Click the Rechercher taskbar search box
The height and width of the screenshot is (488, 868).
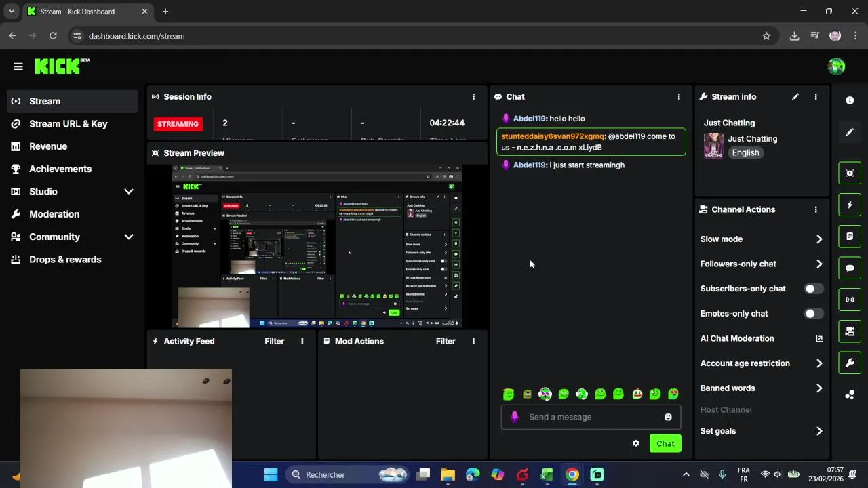[x=348, y=474]
